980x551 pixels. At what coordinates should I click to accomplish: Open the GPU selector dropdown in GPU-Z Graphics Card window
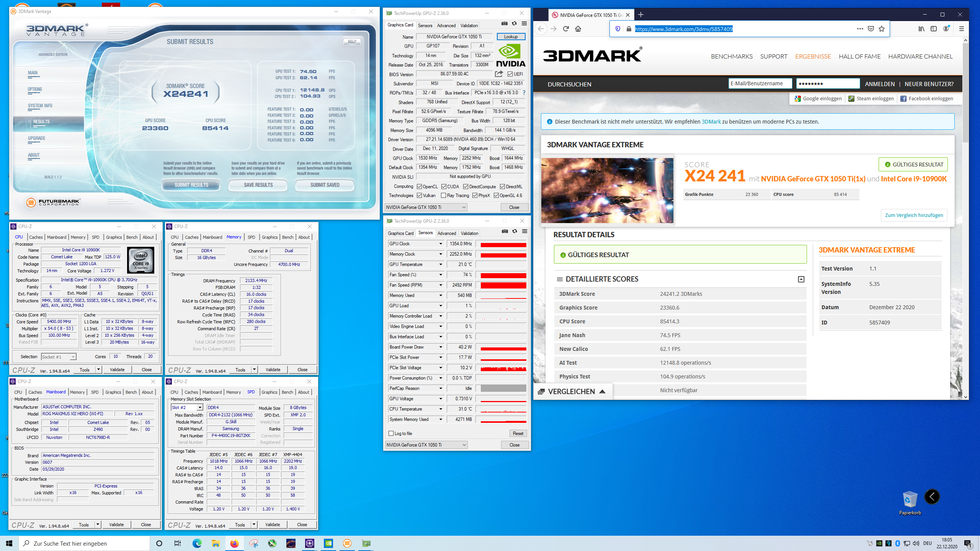(426, 207)
